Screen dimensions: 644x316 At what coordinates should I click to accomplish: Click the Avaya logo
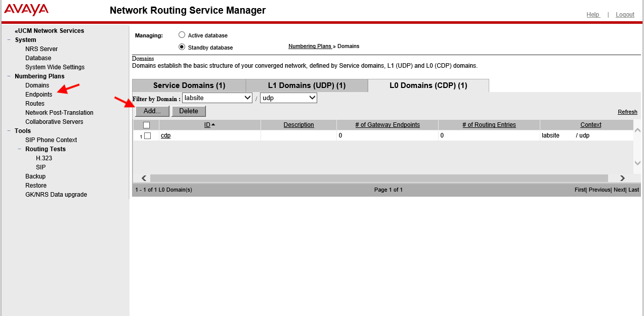pyautogui.click(x=26, y=10)
